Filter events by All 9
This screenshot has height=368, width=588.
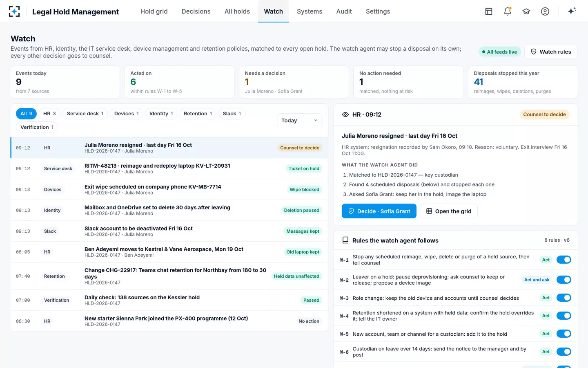point(26,114)
